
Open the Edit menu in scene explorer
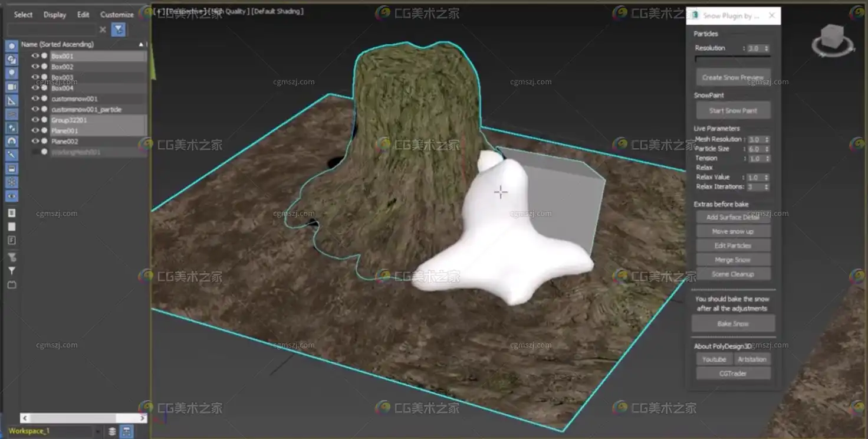84,15
